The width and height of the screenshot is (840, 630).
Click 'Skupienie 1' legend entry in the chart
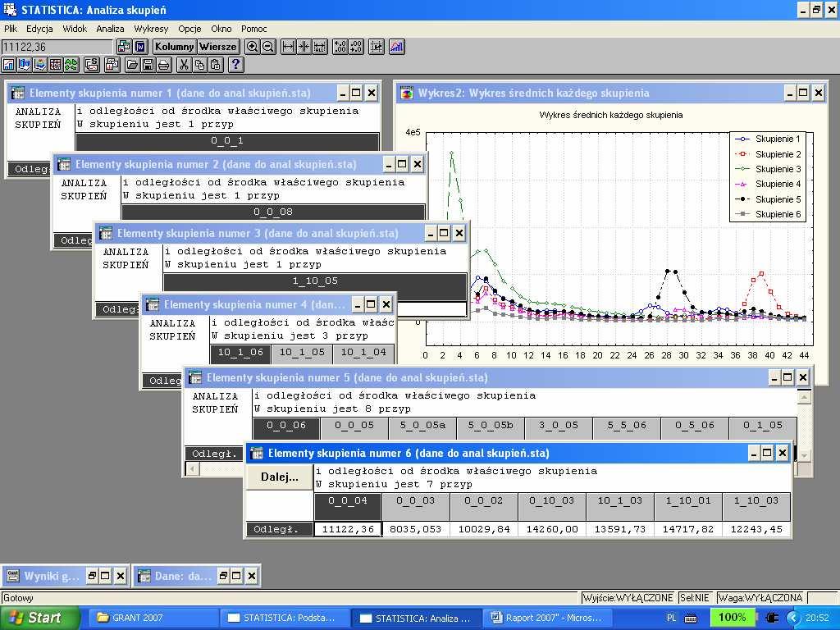pos(768,139)
